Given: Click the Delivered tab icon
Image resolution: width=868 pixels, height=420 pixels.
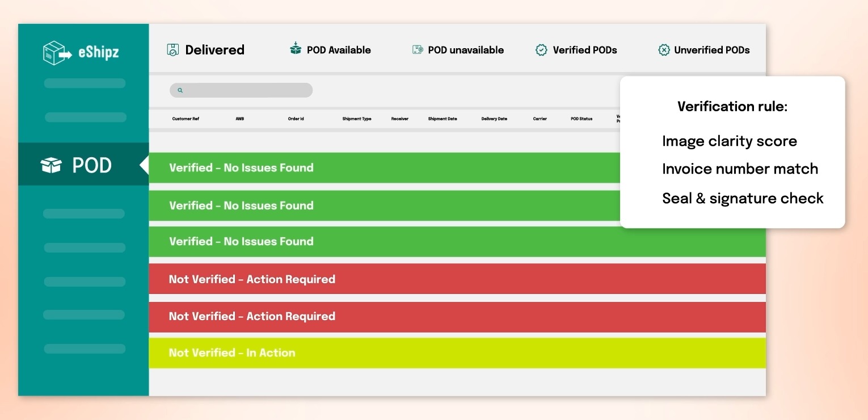Looking at the screenshot, I should pyautogui.click(x=173, y=50).
